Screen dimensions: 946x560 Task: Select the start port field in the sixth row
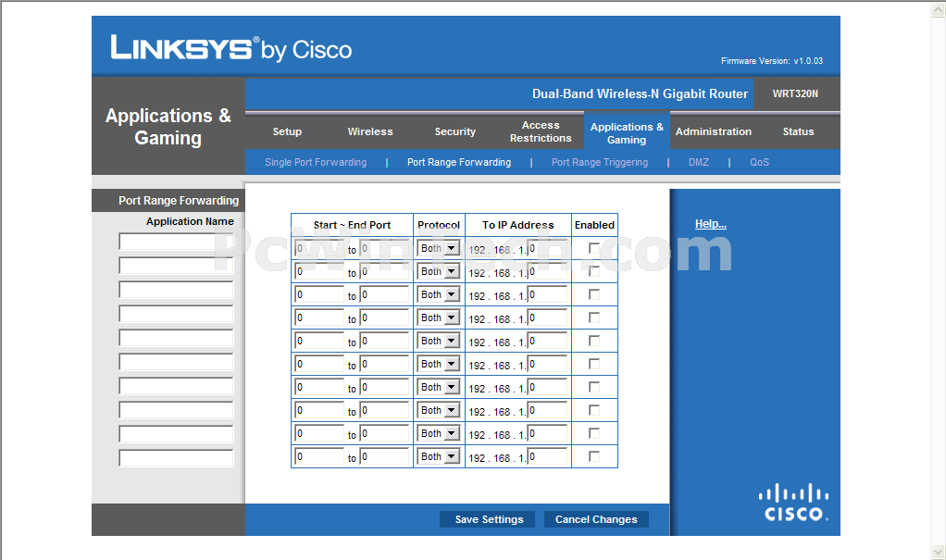pos(319,364)
